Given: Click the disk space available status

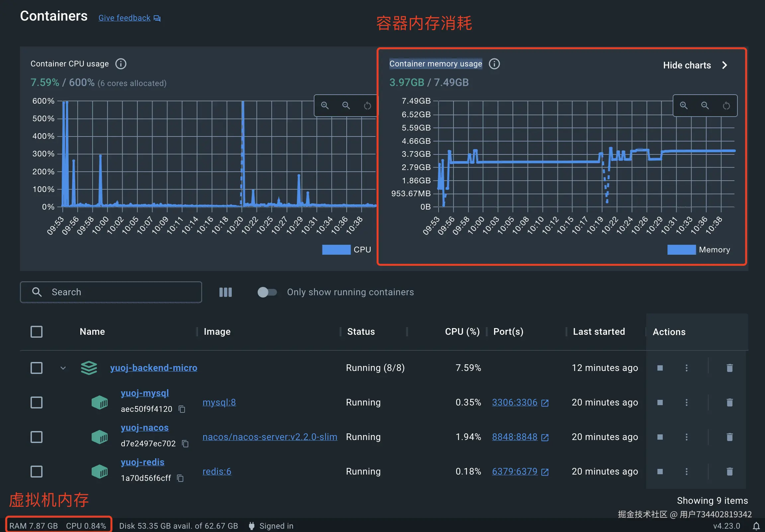Looking at the screenshot, I should tap(179, 526).
